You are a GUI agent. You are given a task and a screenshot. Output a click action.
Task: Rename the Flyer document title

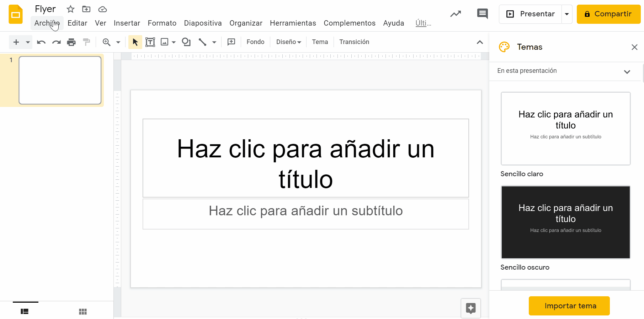coord(45,9)
